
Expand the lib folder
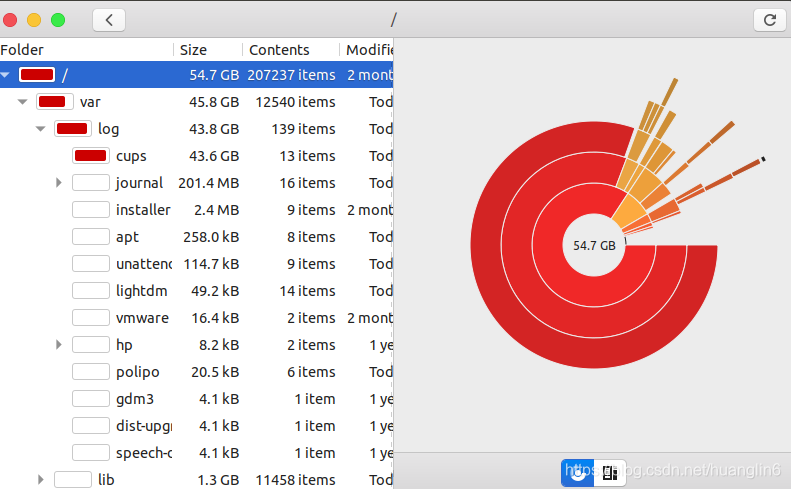(x=40, y=479)
